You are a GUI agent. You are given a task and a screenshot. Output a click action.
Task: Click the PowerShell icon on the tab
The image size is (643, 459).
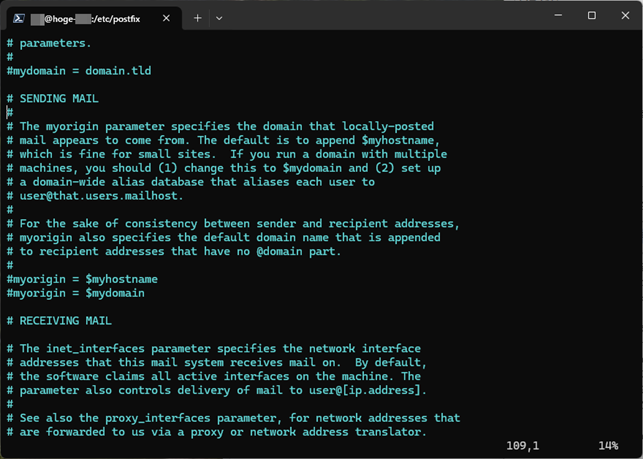(x=20, y=18)
